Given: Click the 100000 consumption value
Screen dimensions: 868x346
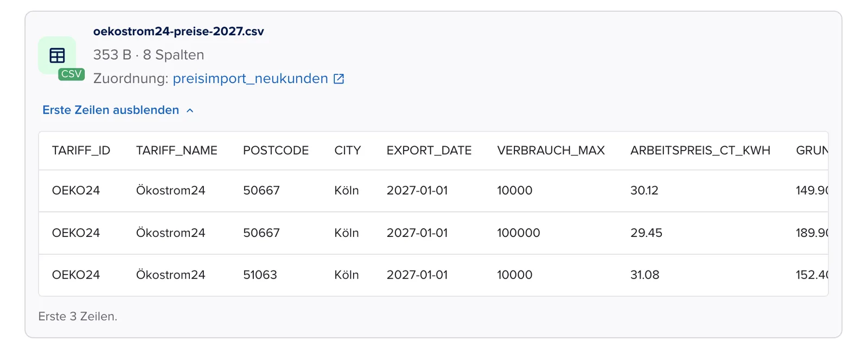Looking at the screenshot, I should coord(519,233).
